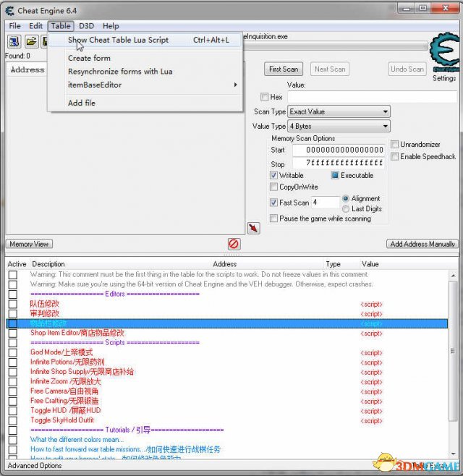Screen dimensions: 463x476
Task: Activate the Infinite Zoom script checkbox
Action: (13, 381)
